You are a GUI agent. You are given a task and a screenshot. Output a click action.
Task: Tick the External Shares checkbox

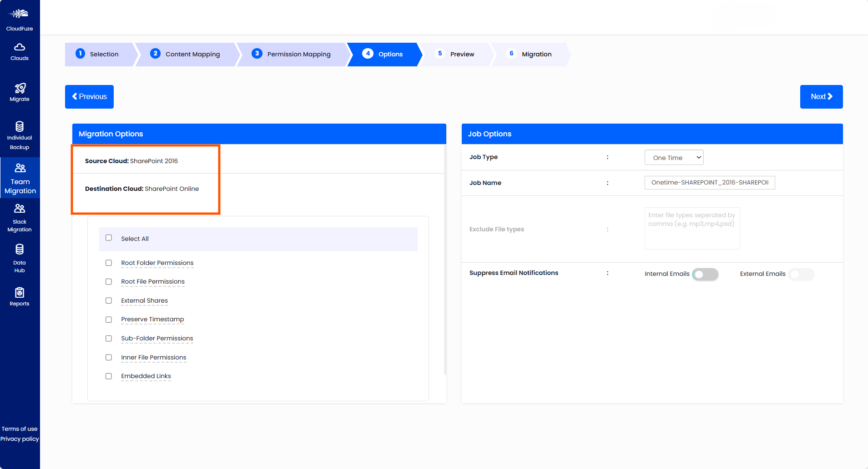tap(109, 300)
